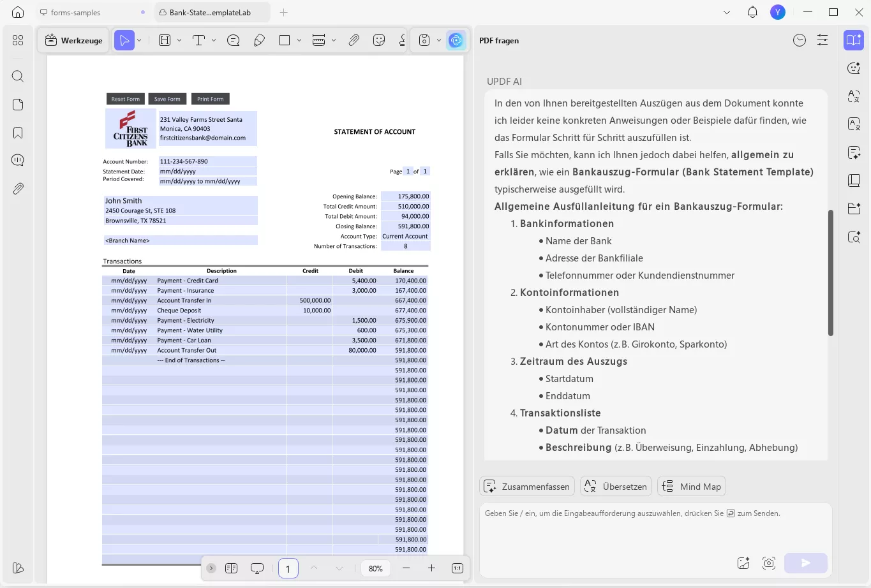The width and height of the screenshot is (871, 588).
Task: Open AI chat settings sliders icon
Action: click(x=823, y=40)
